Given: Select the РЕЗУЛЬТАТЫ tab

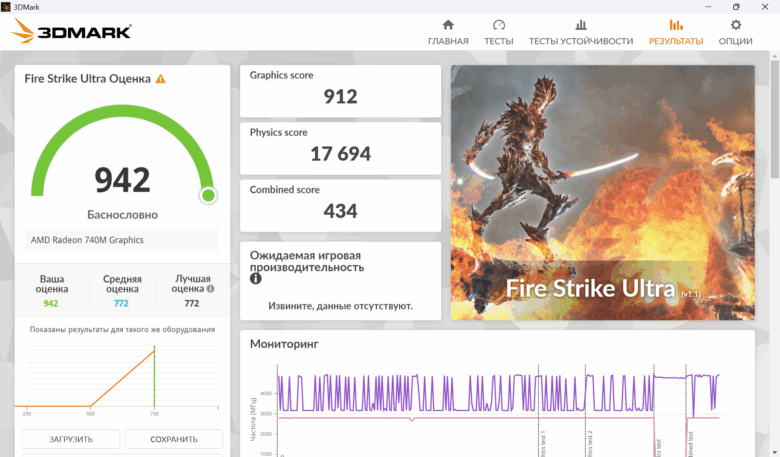Looking at the screenshot, I should point(676,33).
